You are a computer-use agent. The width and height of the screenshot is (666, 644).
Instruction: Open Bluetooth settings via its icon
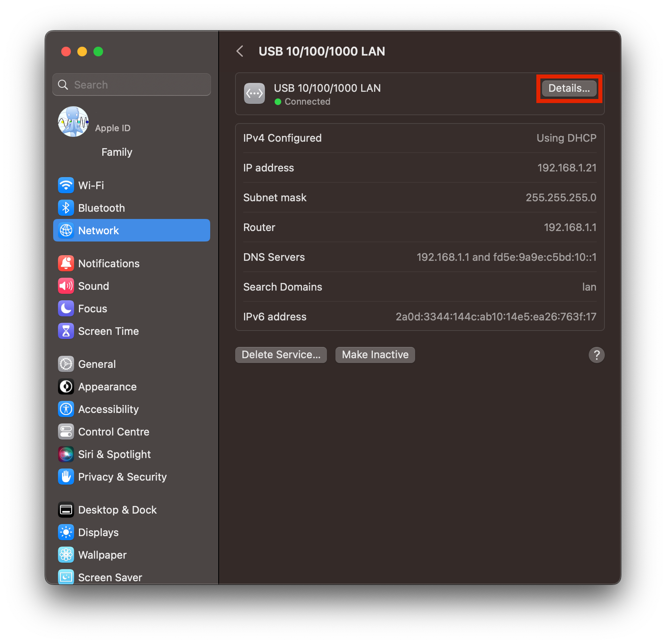(66, 208)
